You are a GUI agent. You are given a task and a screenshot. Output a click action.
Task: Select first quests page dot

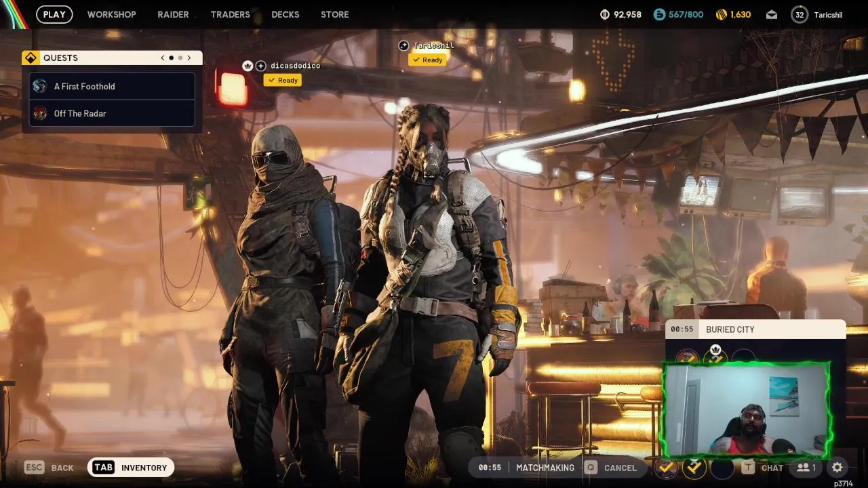point(171,58)
